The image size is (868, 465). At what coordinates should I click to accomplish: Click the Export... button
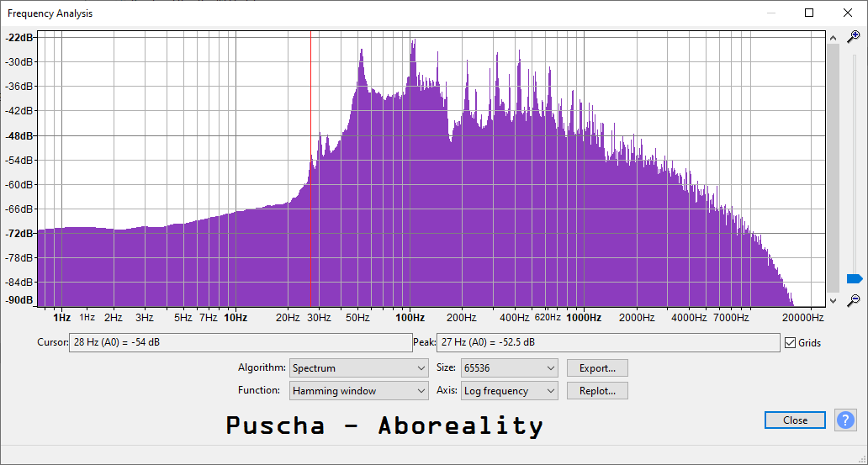[597, 368]
